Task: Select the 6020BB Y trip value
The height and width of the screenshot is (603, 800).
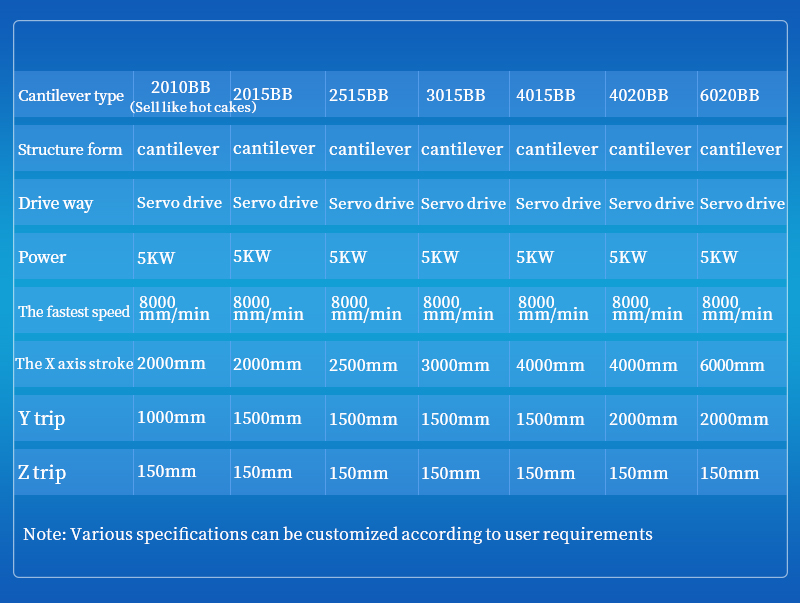Action: [734, 419]
